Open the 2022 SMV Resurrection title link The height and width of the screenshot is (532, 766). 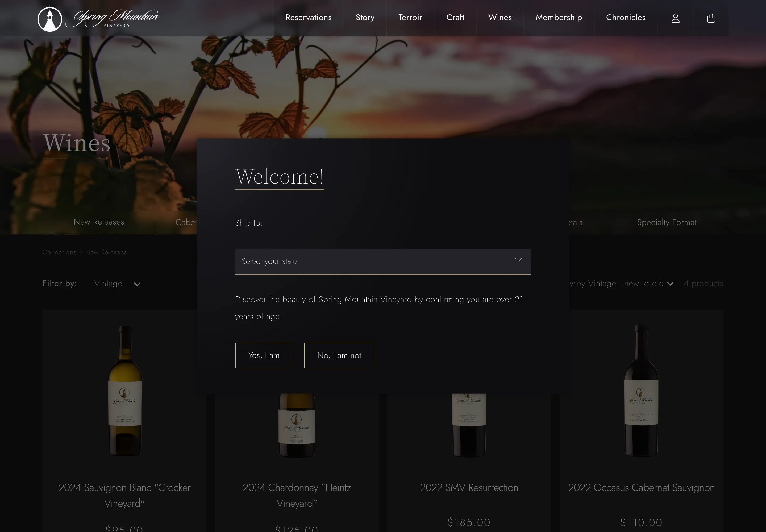469,488
